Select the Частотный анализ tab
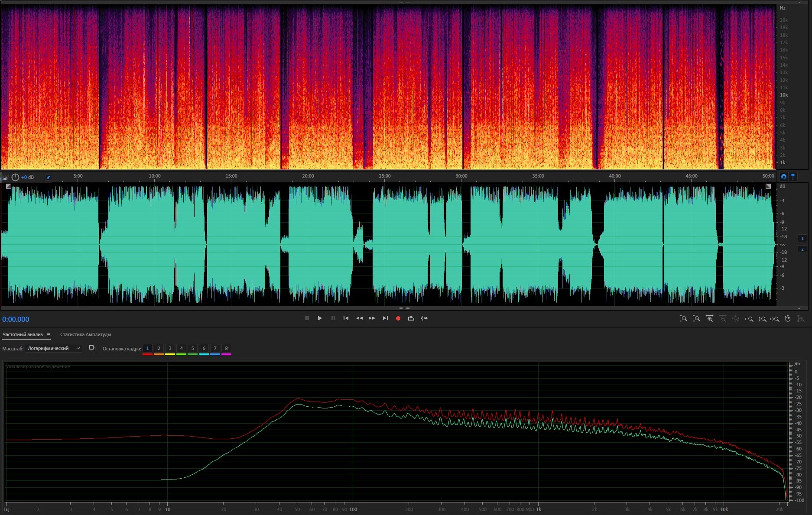The image size is (812, 515). pyautogui.click(x=23, y=334)
